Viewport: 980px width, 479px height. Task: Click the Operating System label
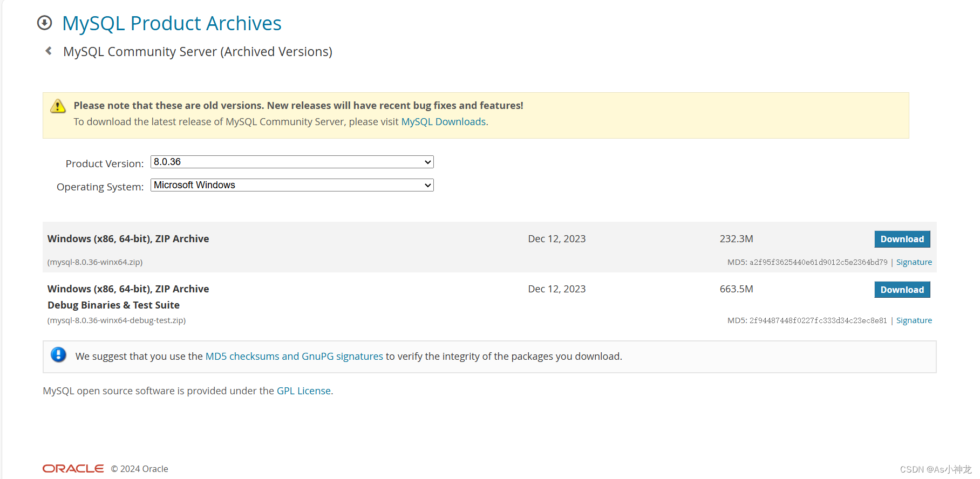click(x=100, y=187)
